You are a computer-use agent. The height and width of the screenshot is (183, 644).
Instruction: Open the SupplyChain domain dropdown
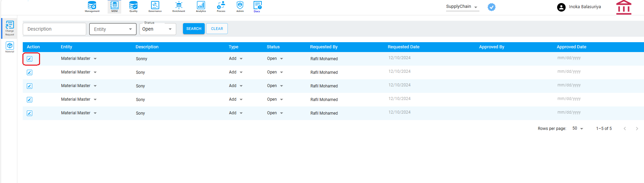(462, 7)
